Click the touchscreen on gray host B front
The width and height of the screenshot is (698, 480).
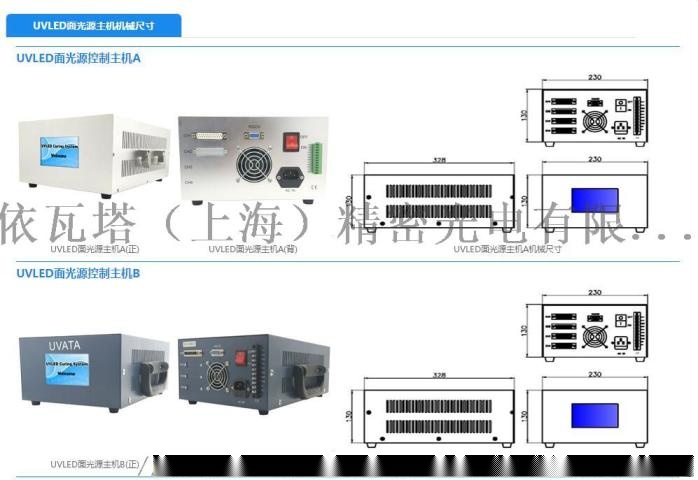tap(67, 370)
